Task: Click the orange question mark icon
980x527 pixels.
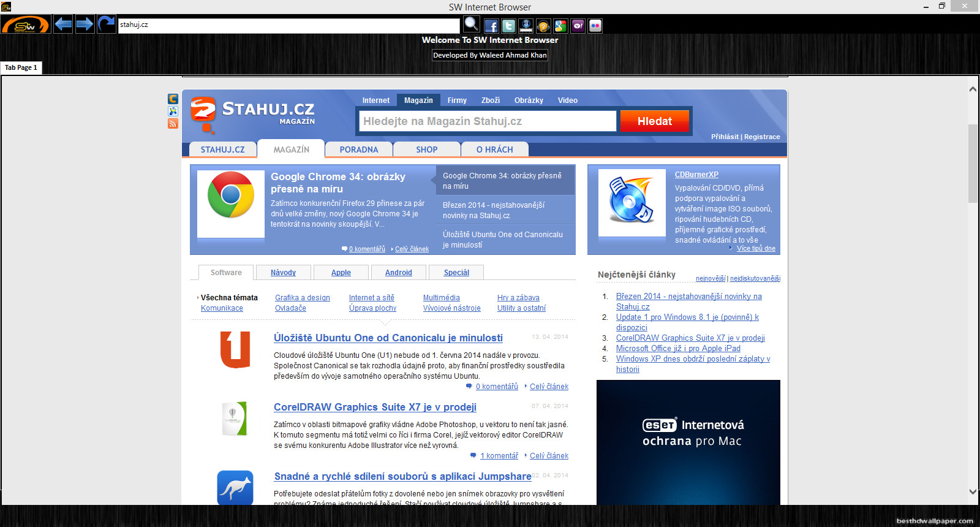Action: (543, 26)
